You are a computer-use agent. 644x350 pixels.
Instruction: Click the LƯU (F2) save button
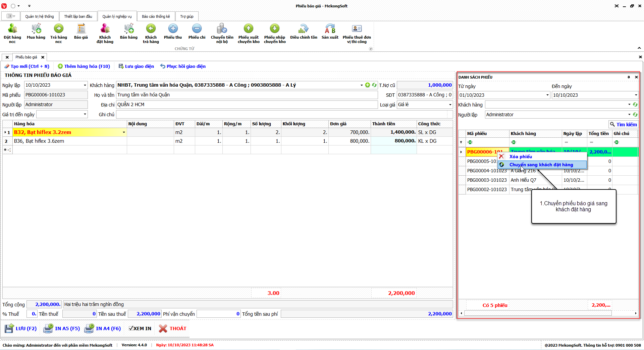click(21, 329)
